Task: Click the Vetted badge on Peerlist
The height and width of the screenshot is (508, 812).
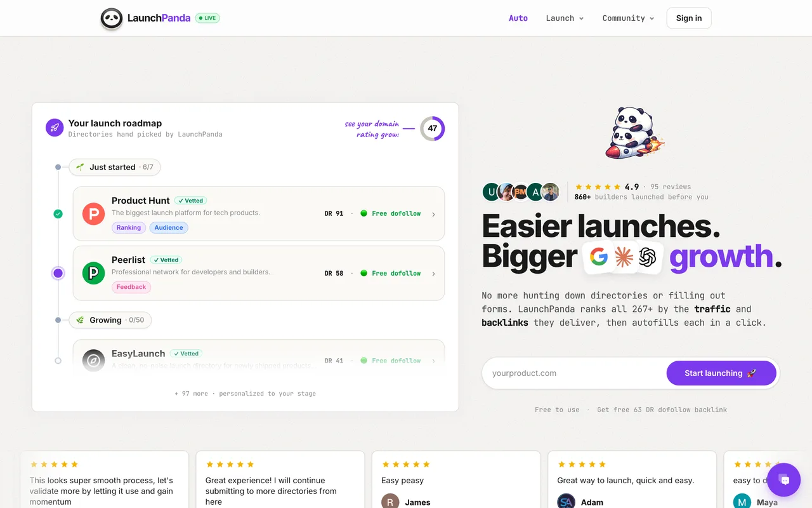Action: click(166, 260)
